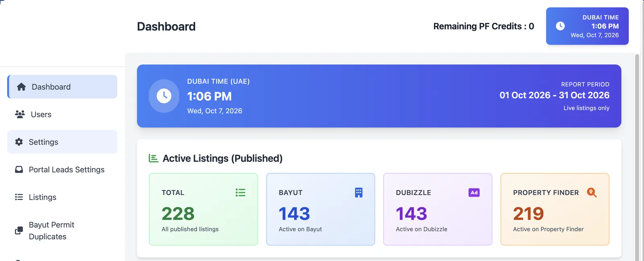This screenshot has width=644, height=261.
Task: Click the list icon beside Listings
Action: click(x=19, y=197)
